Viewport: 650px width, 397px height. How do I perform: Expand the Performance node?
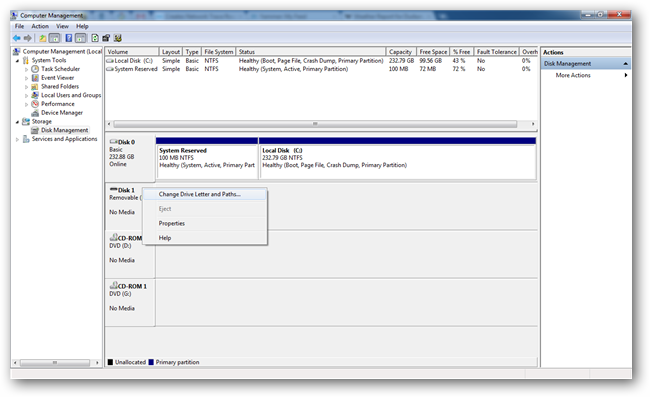coord(27,104)
